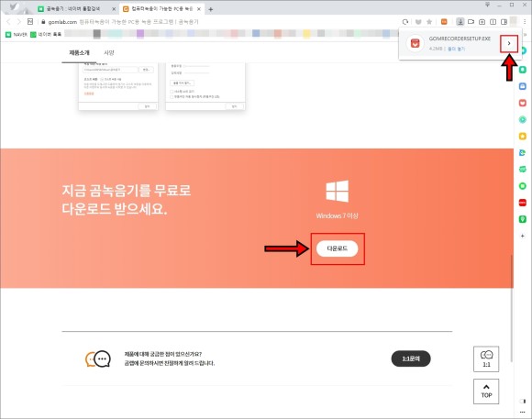
Task: Click the teal play sidebar icon
Action: pyautogui.click(x=523, y=119)
